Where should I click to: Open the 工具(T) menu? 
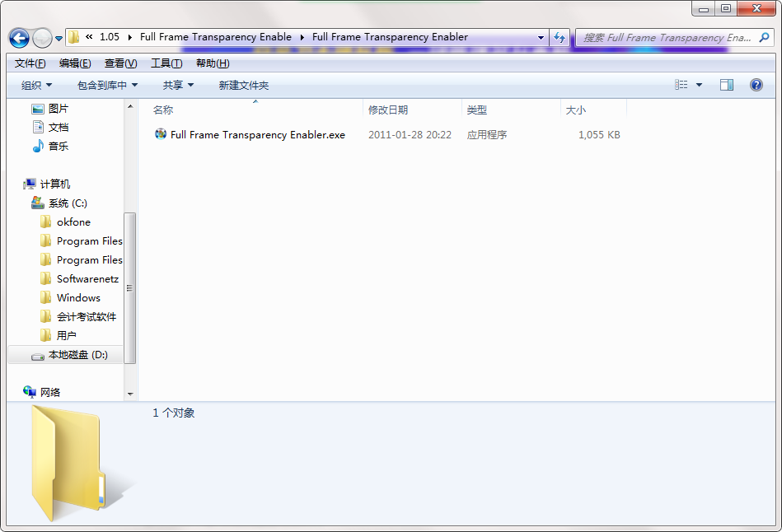pos(166,63)
